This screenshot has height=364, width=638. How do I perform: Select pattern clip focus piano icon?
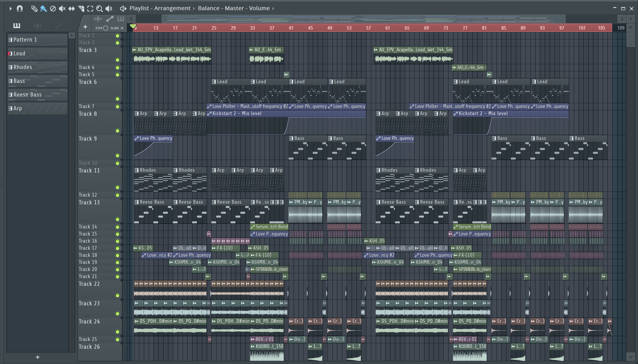coord(121,19)
